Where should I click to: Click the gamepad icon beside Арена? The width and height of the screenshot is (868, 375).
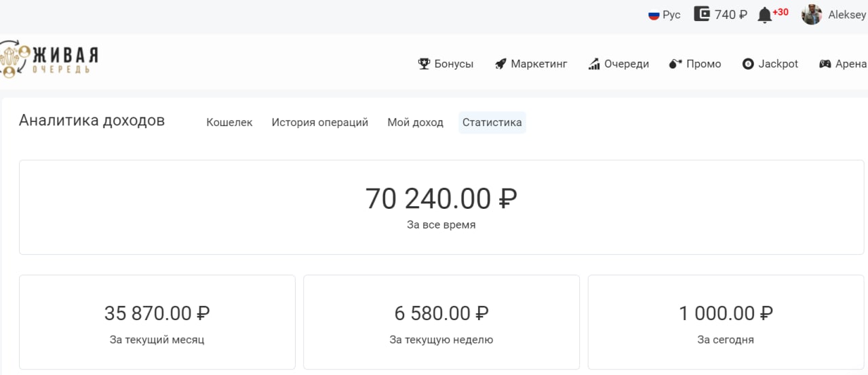tap(825, 64)
